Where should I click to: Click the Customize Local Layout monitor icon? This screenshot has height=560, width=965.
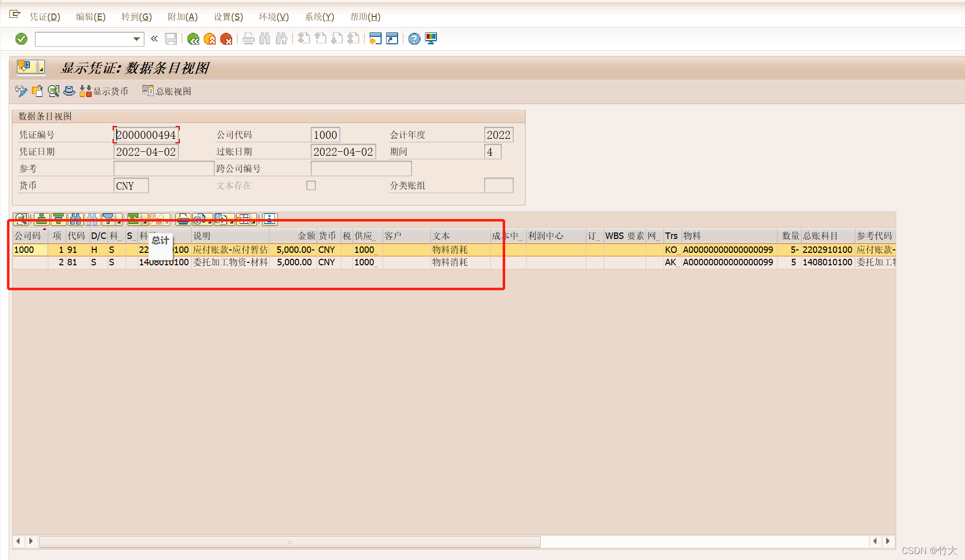(431, 39)
